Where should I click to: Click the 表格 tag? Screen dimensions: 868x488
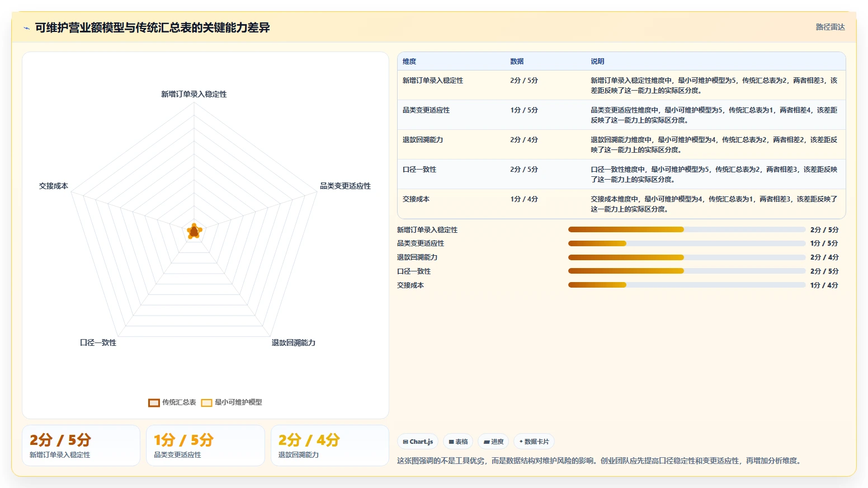pyautogui.click(x=457, y=442)
